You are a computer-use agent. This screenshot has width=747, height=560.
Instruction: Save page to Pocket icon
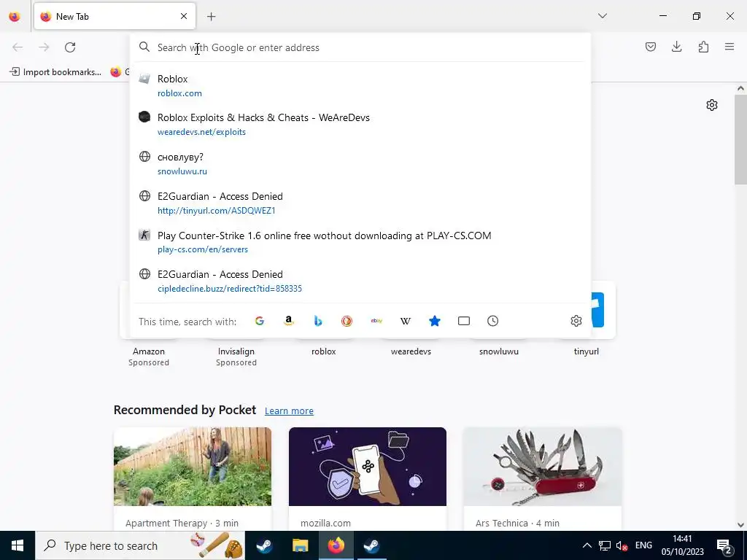coord(650,47)
